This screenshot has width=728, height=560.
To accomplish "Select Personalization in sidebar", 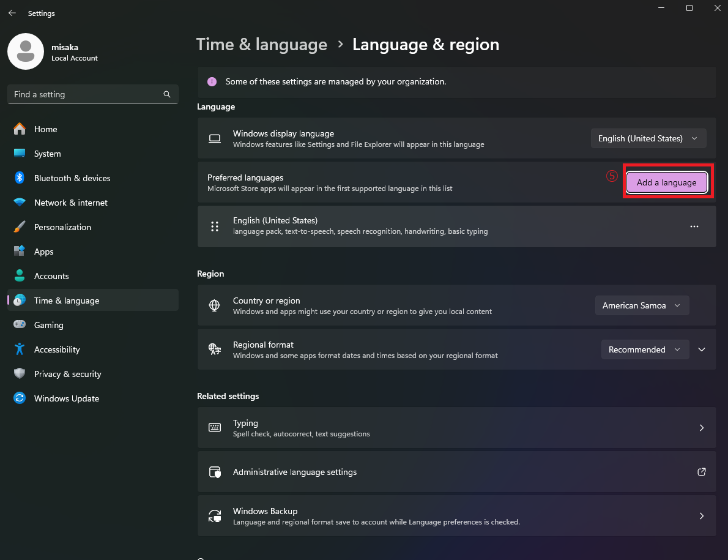I will pyautogui.click(x=93, y=227).
